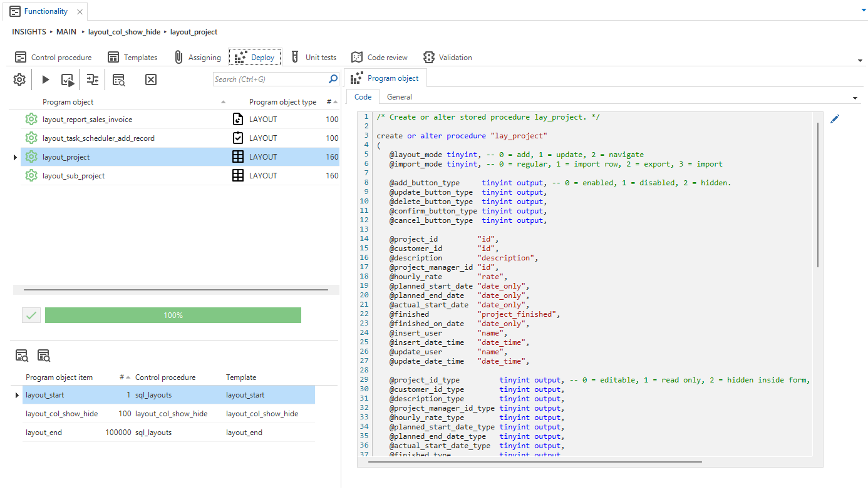Click the magnifier icon in the search box
The image size is (868, 492).
(333, 79)
